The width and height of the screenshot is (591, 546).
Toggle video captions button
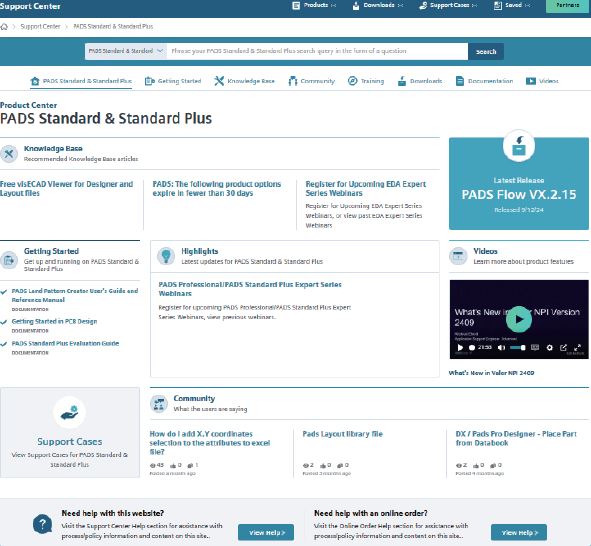tap(535, 347)
